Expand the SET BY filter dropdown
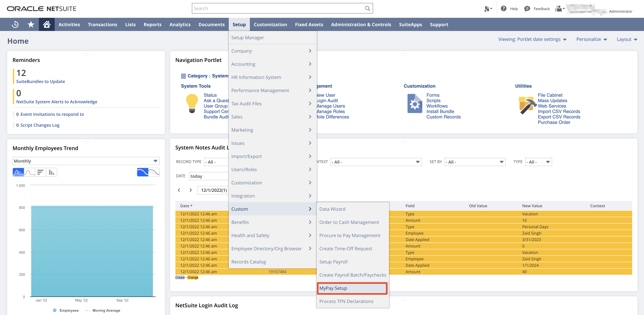 click(502, 162)
